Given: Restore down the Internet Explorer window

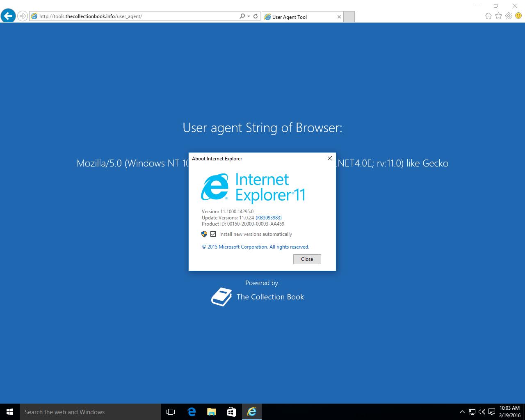Looking at the screenshot, I should pyautogui.click(x=496, y=6).
